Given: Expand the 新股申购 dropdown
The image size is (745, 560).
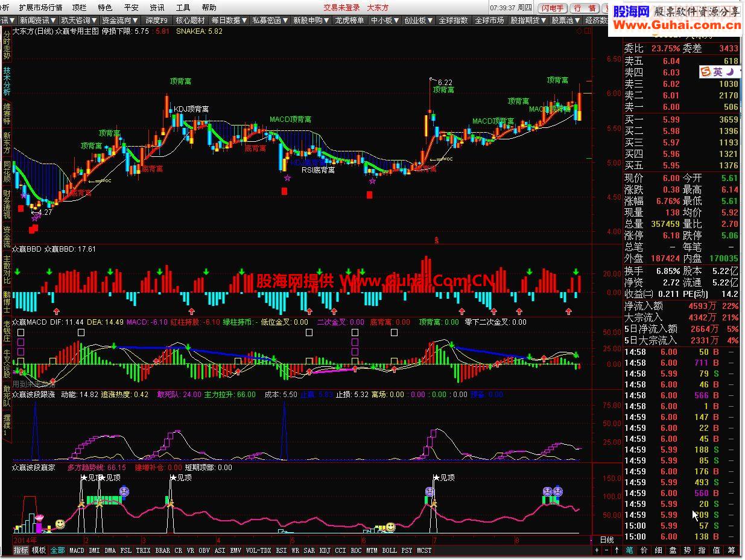Looking at the screenshot, I should (311, 21).
